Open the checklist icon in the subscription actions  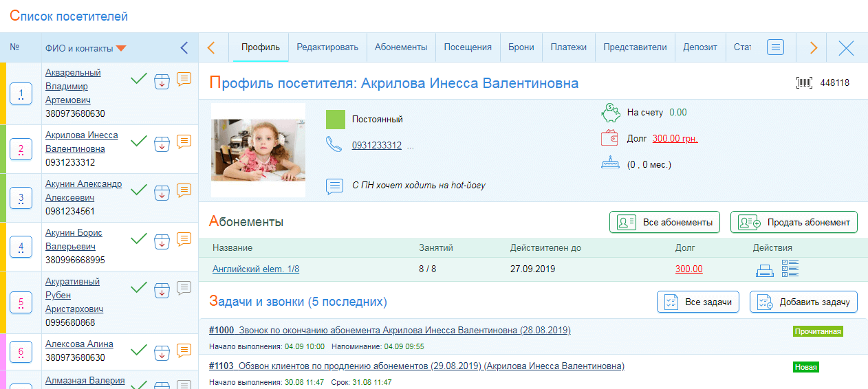coord(790,269)
